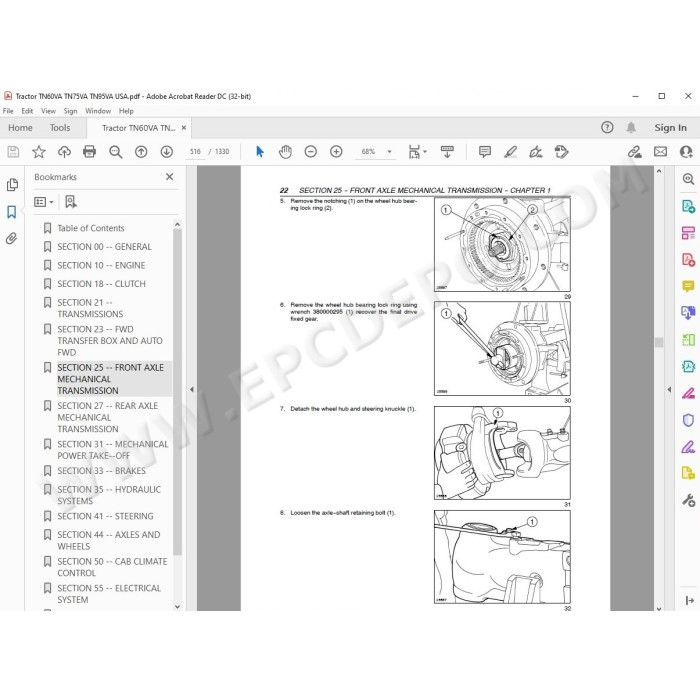Toggle scrolling mode icon

pos(447,152)
